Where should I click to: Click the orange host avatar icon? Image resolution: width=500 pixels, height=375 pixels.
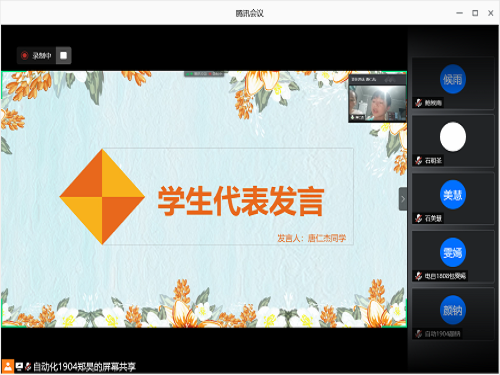(7, 366)
